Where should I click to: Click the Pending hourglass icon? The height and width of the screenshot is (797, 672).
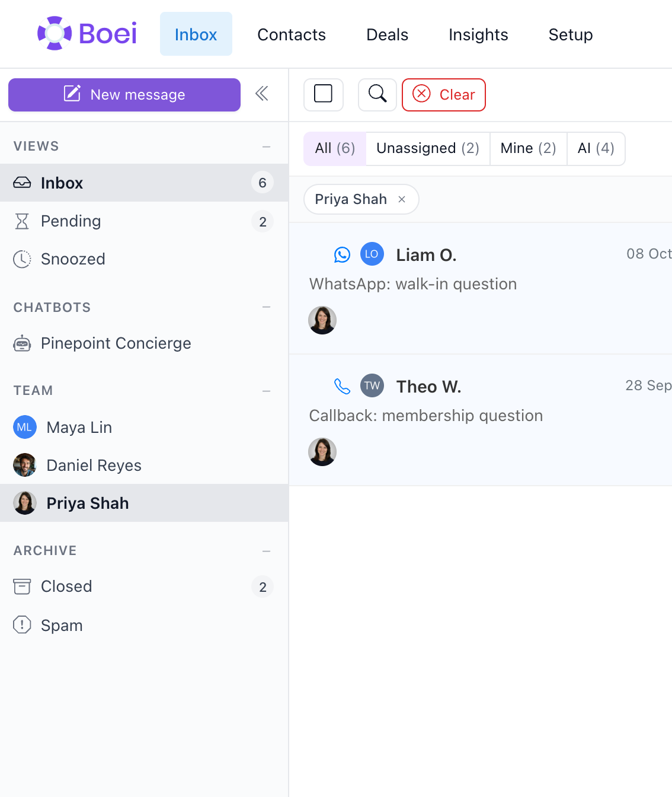pos(22,221)
